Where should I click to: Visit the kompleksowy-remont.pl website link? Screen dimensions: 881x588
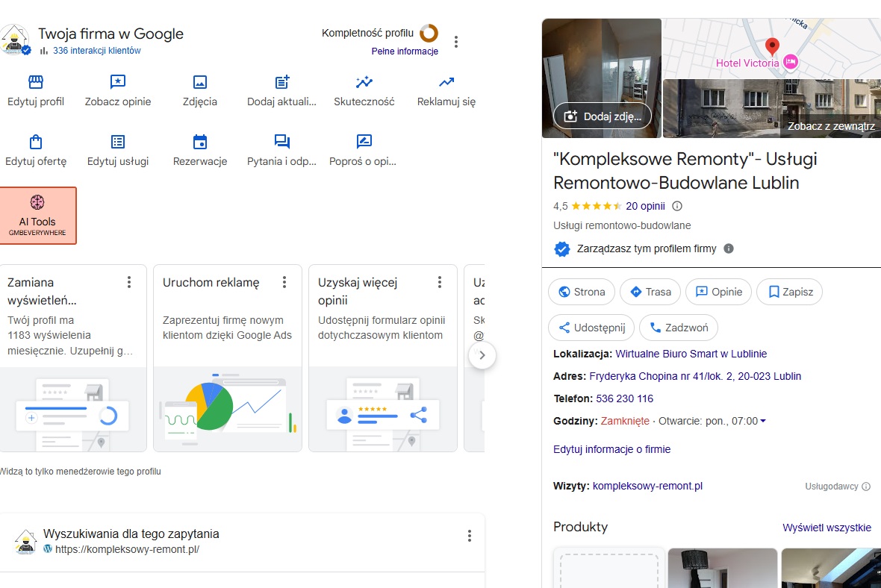(647, 486)
